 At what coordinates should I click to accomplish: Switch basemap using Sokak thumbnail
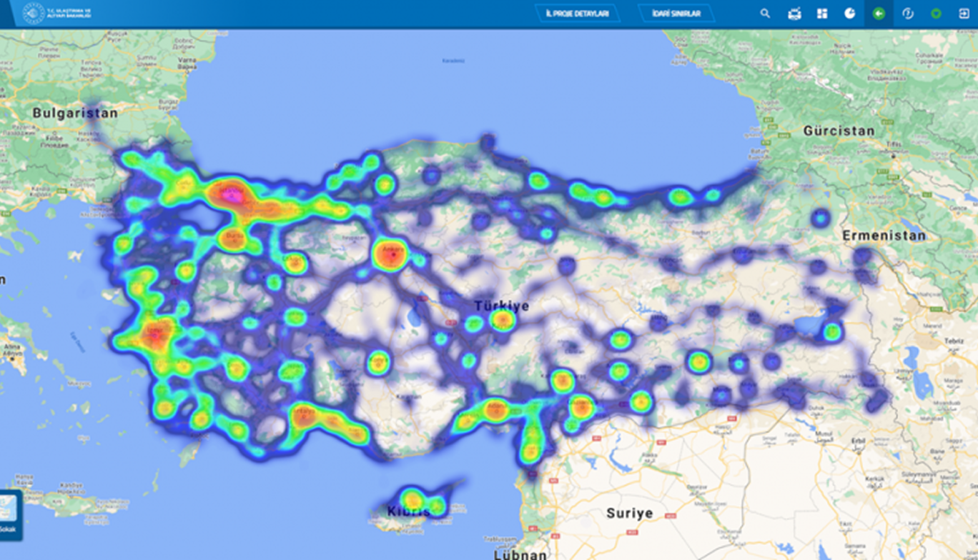pos(10,513)
